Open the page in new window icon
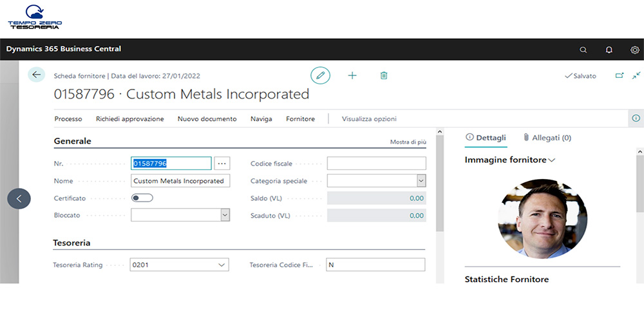This screenshot has height=322, width=644. click(620, 75)
